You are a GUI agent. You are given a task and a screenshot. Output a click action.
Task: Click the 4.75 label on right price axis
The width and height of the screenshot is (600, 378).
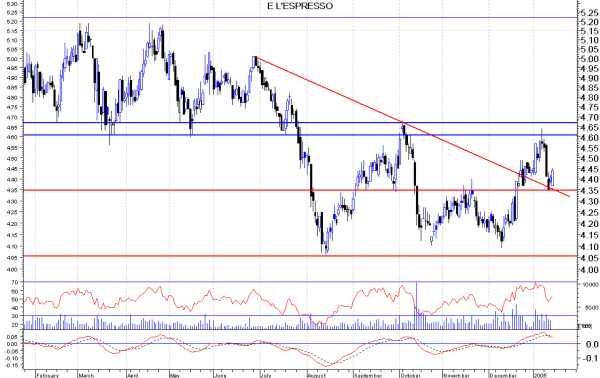pyautogui.click(x=589, y=107)
